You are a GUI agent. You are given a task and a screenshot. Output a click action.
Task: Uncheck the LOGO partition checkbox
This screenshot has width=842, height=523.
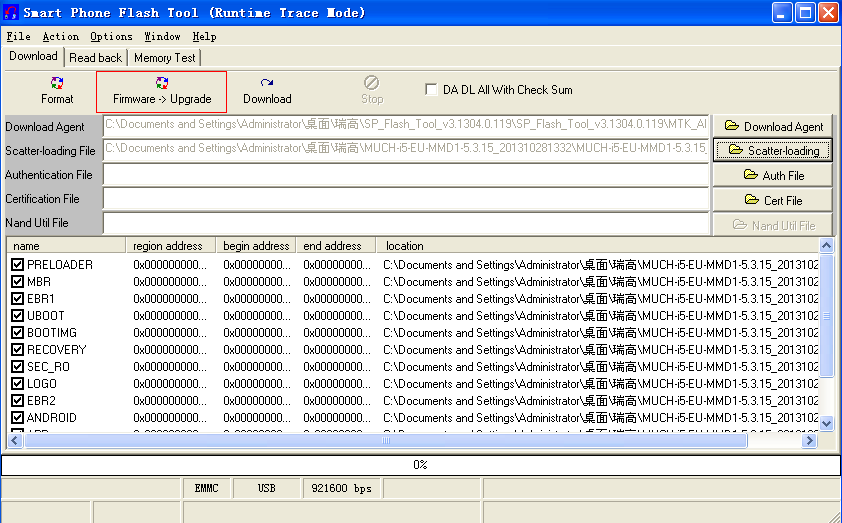[17, 384]
